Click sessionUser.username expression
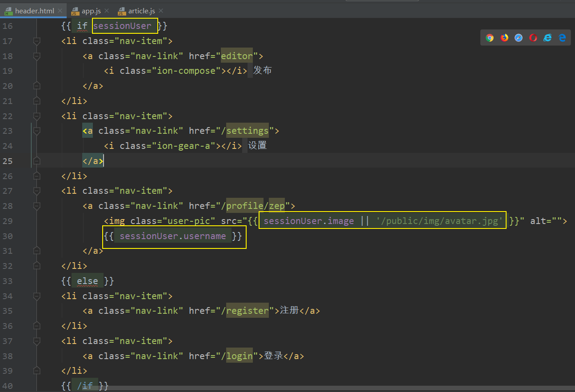Image resolution: width=575 pixels, height=392 pixels. tap(173, 236)
